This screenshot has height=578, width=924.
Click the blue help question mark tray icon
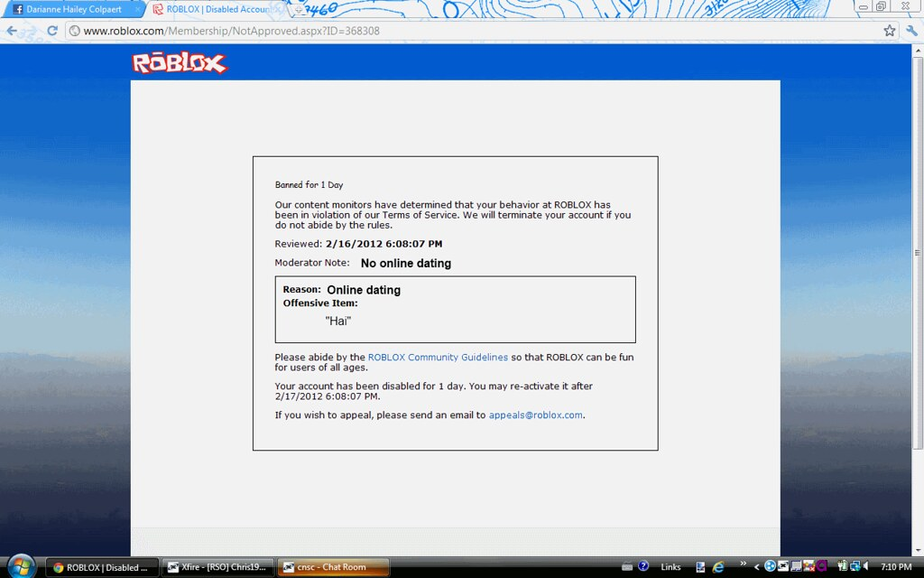(x=642, y=566)
